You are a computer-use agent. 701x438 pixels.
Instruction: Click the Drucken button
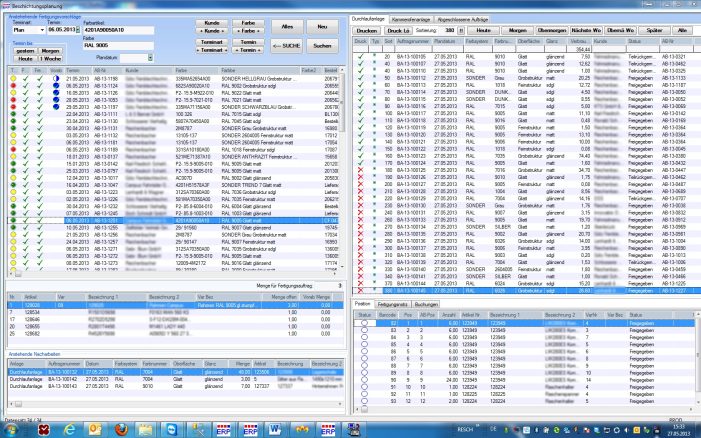[x=367, y=30]
